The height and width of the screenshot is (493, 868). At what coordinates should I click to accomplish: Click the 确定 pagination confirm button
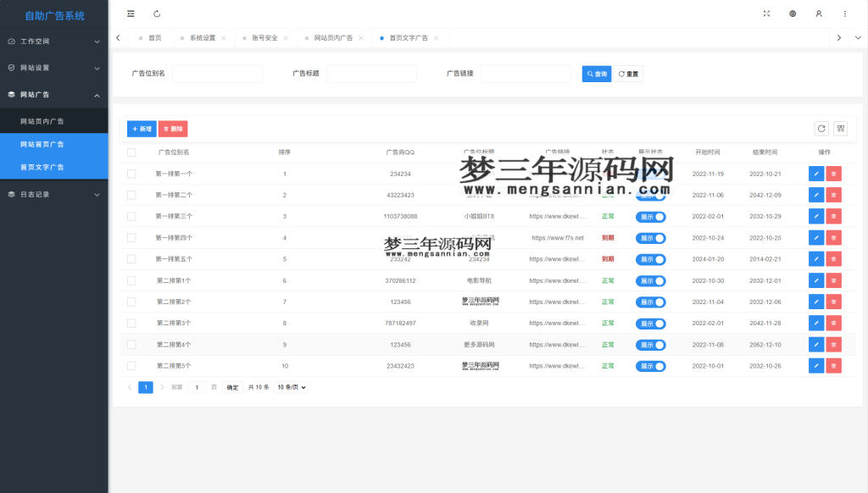[232, 387]
